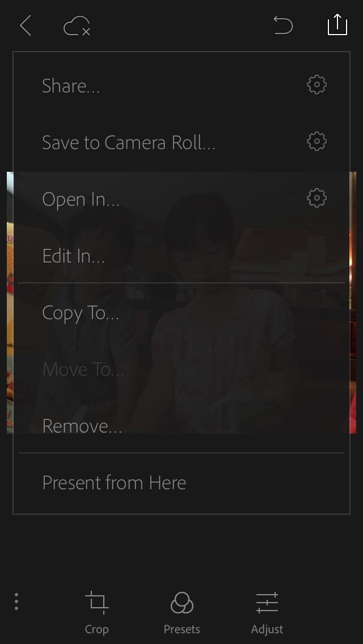This screenshot has width=363, height=644.
Task: Tap the cloud sync status icon
Action: pos(77,26)
